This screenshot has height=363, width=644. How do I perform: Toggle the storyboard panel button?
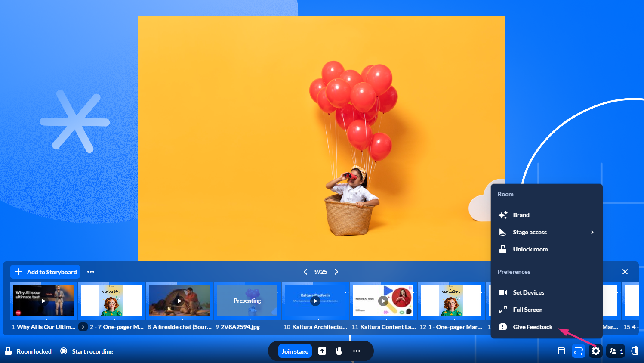(579, 351)
